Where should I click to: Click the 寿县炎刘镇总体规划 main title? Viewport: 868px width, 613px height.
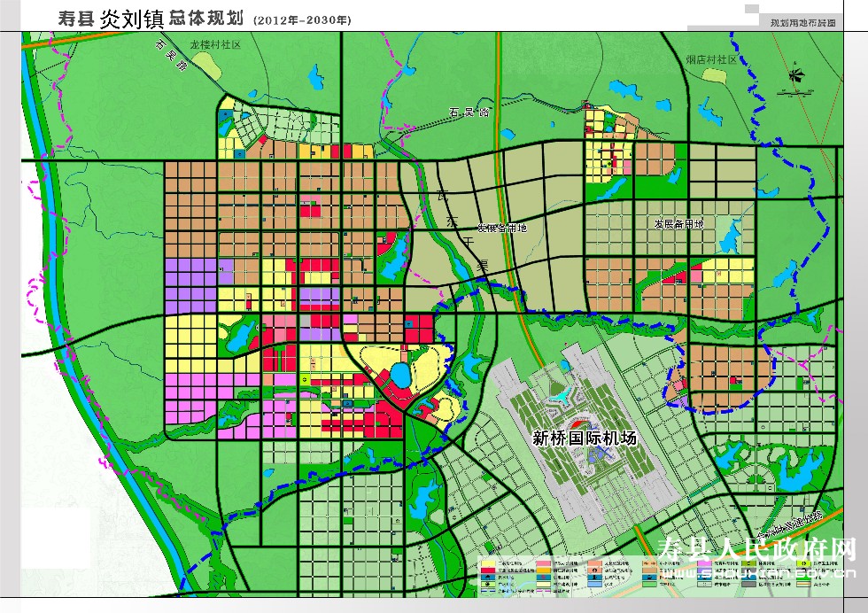click(x=151, y=17)
